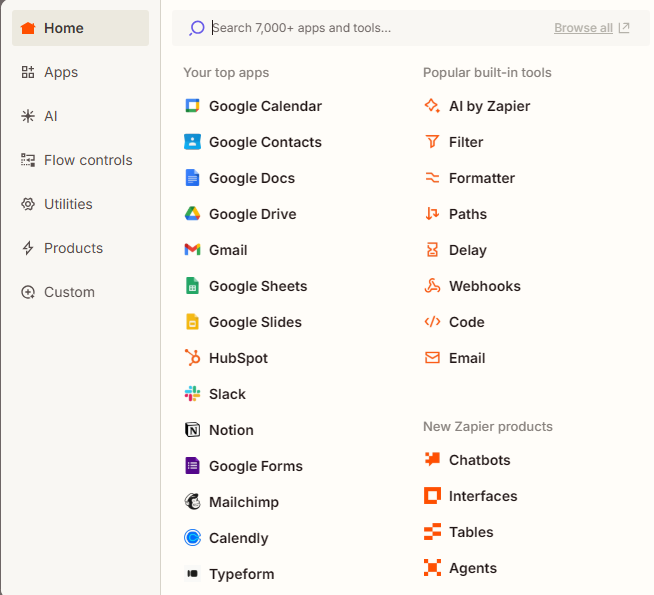The width and height of the screenshot is (654, 595).
Task: Select the Paths branching icon
Action: point(432,213)
